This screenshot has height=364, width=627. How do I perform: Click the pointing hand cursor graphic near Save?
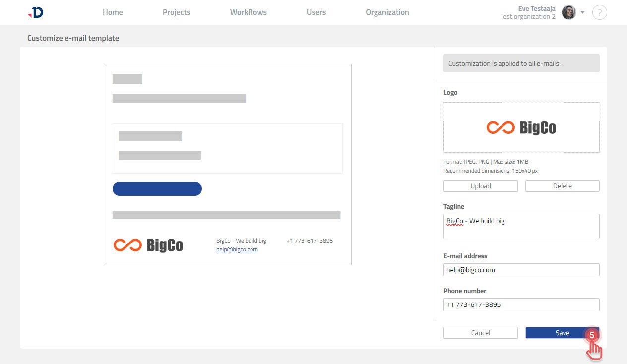(594, 351)
